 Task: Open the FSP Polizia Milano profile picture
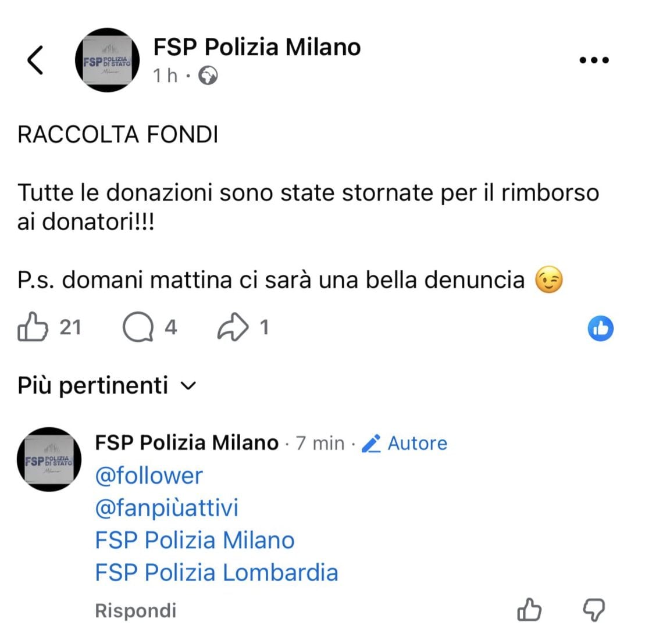point(108,60)
